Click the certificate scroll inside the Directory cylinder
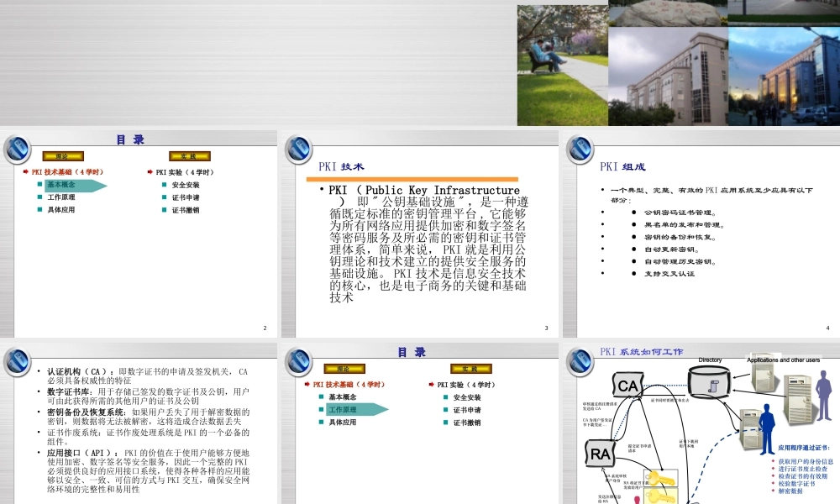Image resolution: width=840 pixels, height=504 pixels. click(x=713, y=388)
